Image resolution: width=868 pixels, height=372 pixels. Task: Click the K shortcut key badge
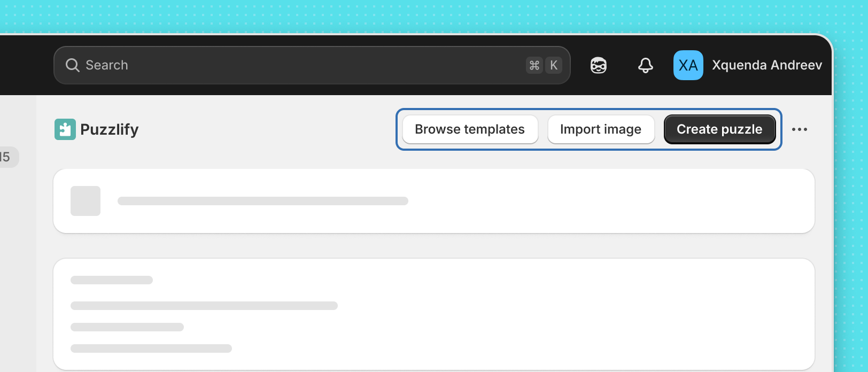pyautogui.click(x=554, y=65)
